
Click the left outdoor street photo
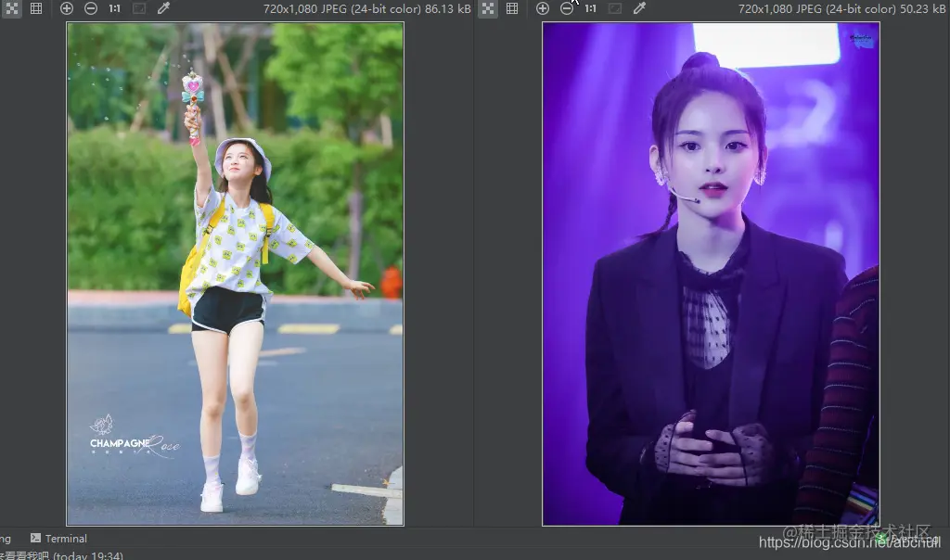pos(235,274)
